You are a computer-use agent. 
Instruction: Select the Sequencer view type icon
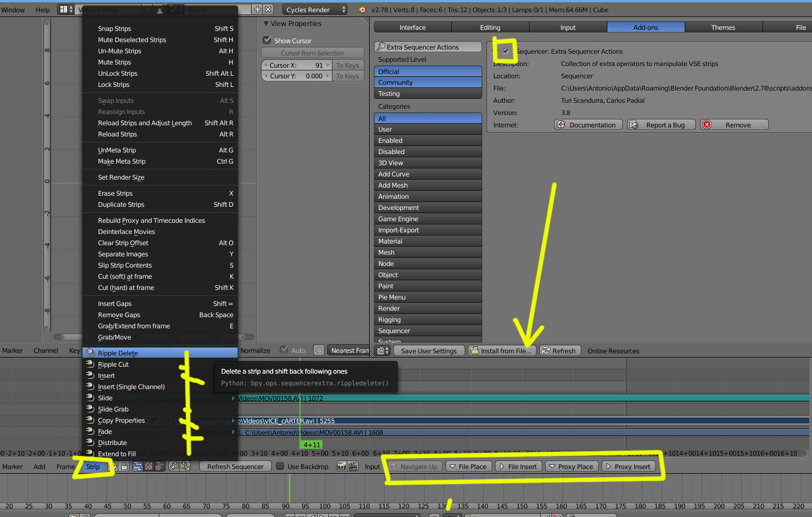[137, 466]
